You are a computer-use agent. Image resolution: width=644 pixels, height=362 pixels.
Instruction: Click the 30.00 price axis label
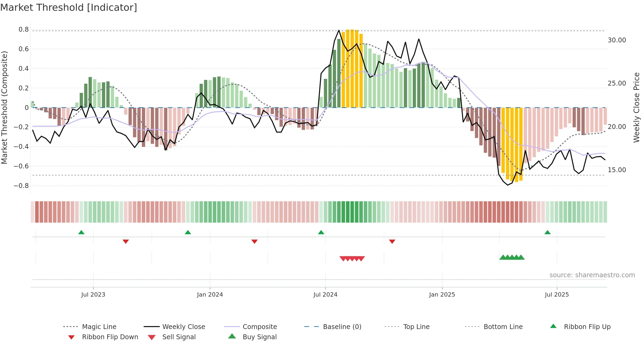pyautogui.click(x=617, y=40)
